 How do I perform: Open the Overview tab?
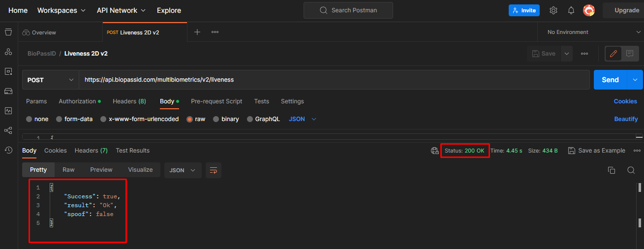[39, 32]
